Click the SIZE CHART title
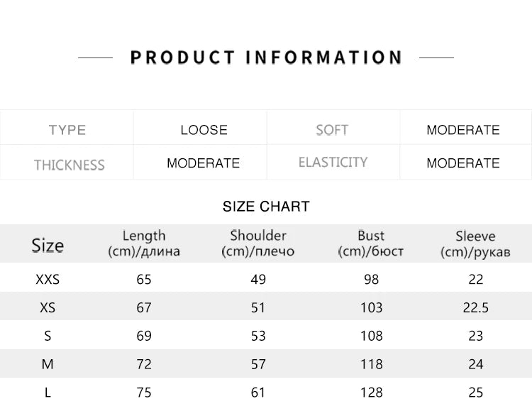The height and width of the screenshot is (416, 532). 266,207
